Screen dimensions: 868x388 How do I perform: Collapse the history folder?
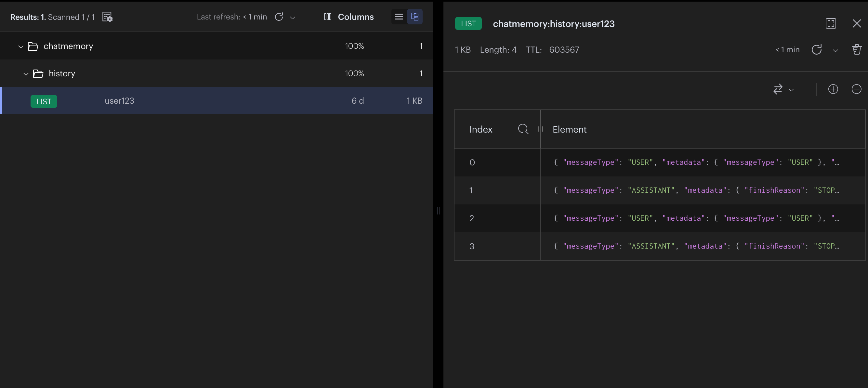pyautogui.click(x=26, y=74)
